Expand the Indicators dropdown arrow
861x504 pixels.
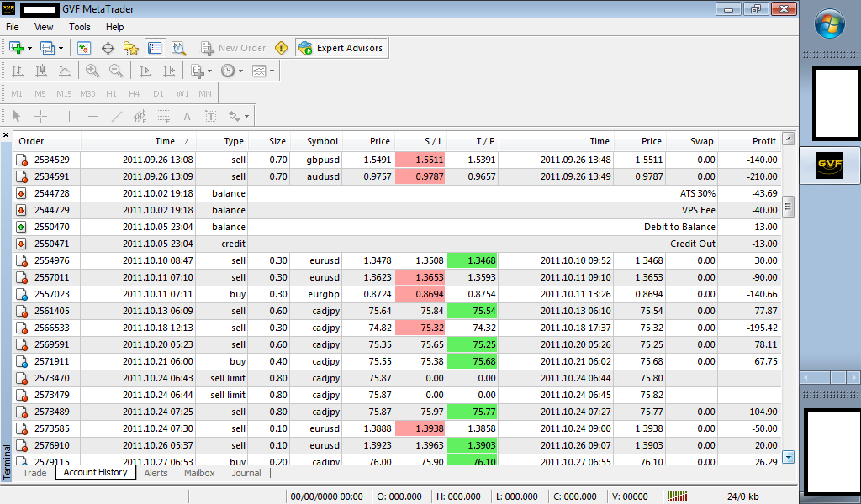coord(209,71)
